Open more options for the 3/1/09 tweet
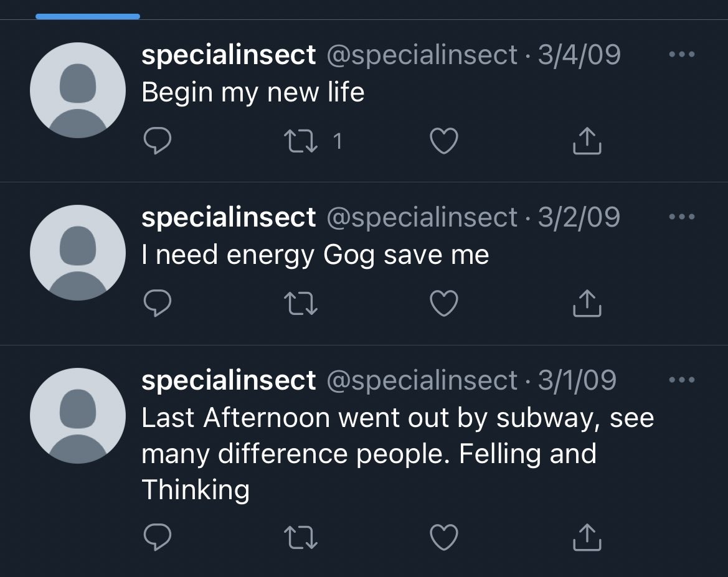 coord(681,380)
